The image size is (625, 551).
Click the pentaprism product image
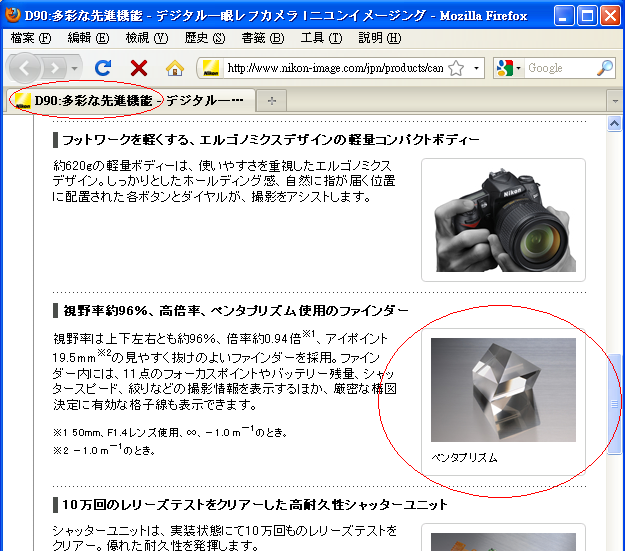coord(503,390)
